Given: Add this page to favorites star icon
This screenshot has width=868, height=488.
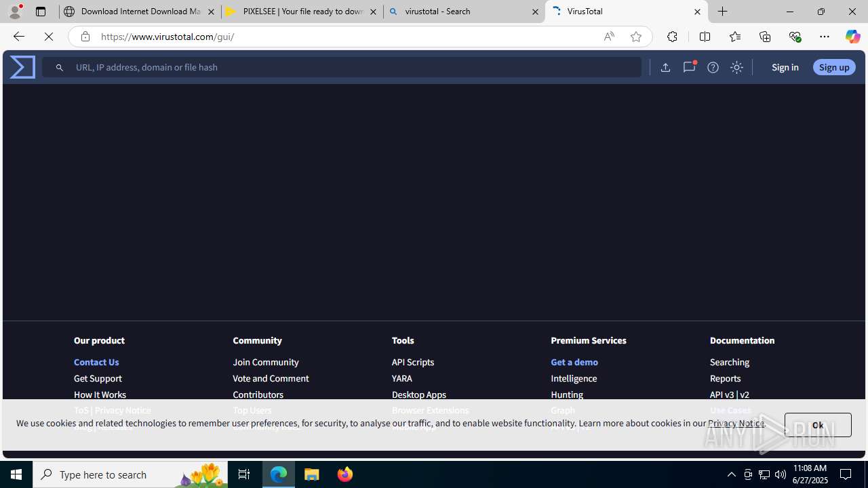Looking at the screenshot, I should [636, 37].
